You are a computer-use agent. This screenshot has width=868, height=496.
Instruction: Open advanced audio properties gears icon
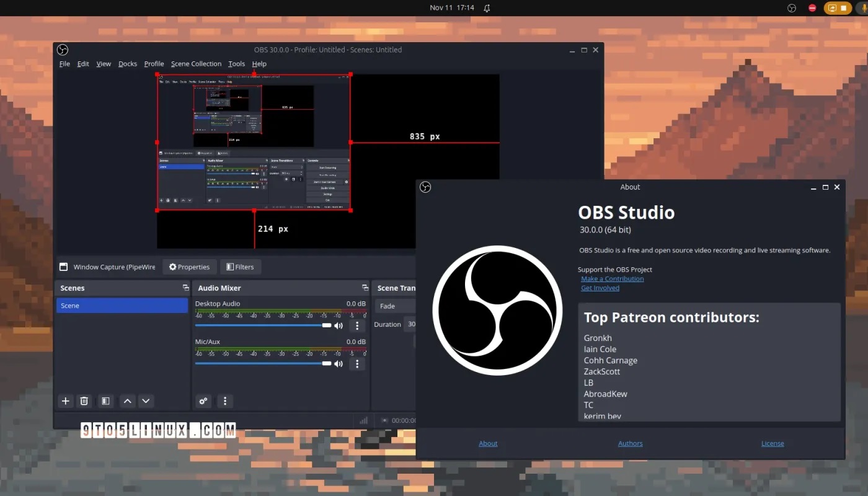(x=203, y=401)
